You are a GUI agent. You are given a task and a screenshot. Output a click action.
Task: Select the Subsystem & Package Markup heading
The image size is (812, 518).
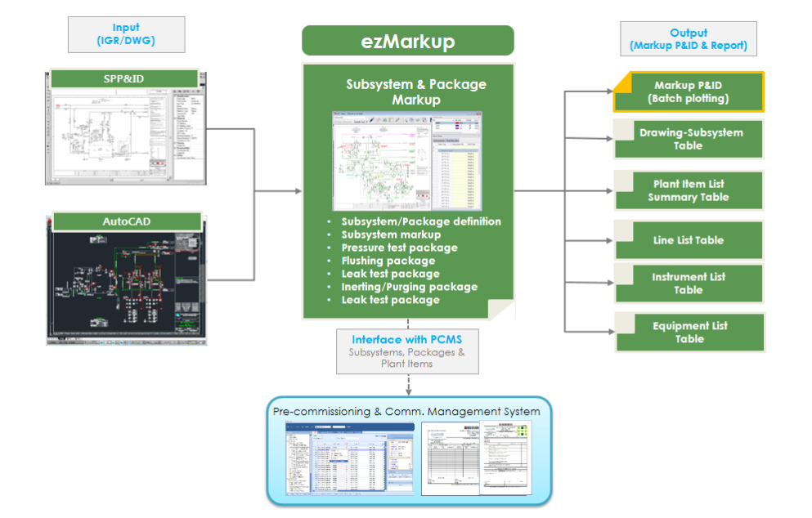[x=415, y=92]
